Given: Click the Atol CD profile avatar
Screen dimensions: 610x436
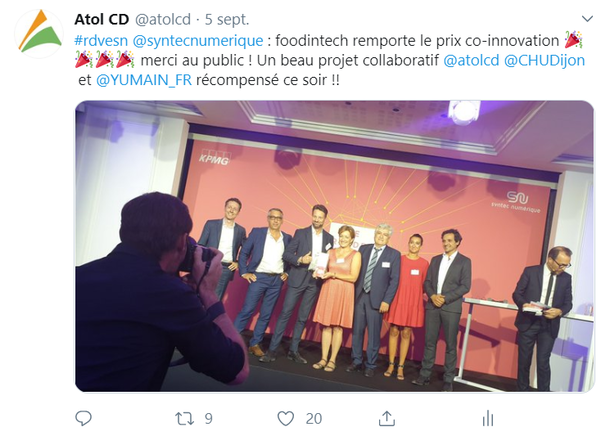Looking at the screenshot, I should (x=39, y=34).
